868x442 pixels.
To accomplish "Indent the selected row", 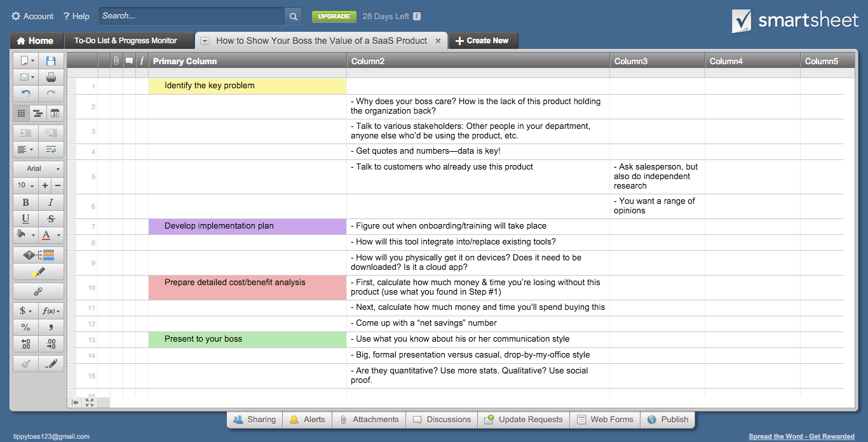I will (51, 133).
